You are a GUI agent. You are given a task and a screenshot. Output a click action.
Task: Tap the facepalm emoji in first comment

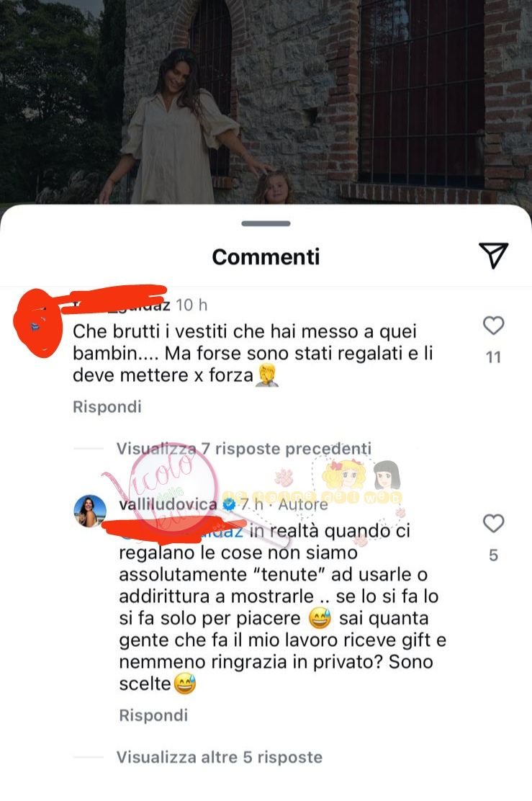[266, 375]
